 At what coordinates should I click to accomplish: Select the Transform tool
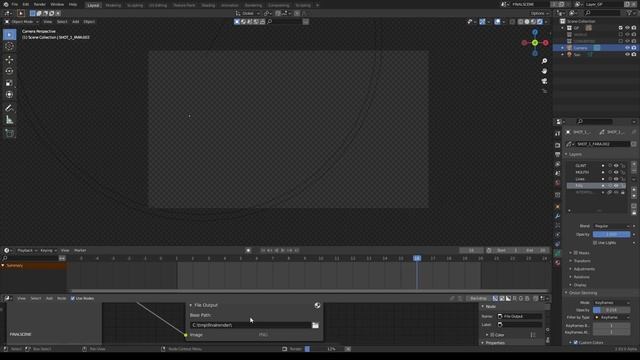[x=9, y=94]
